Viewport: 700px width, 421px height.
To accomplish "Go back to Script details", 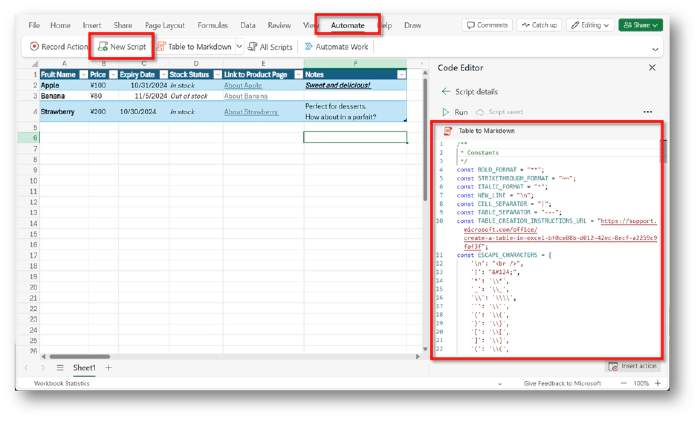I will 446,91.
